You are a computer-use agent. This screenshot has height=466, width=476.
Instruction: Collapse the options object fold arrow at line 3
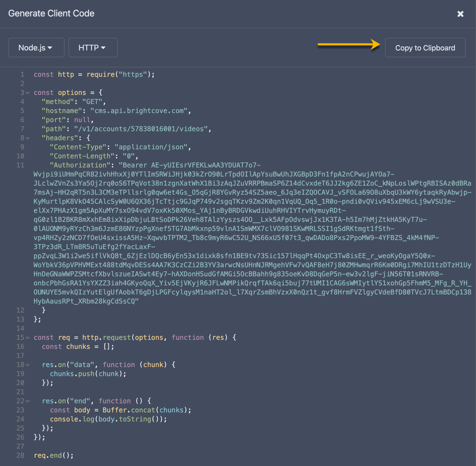(28, 93)
